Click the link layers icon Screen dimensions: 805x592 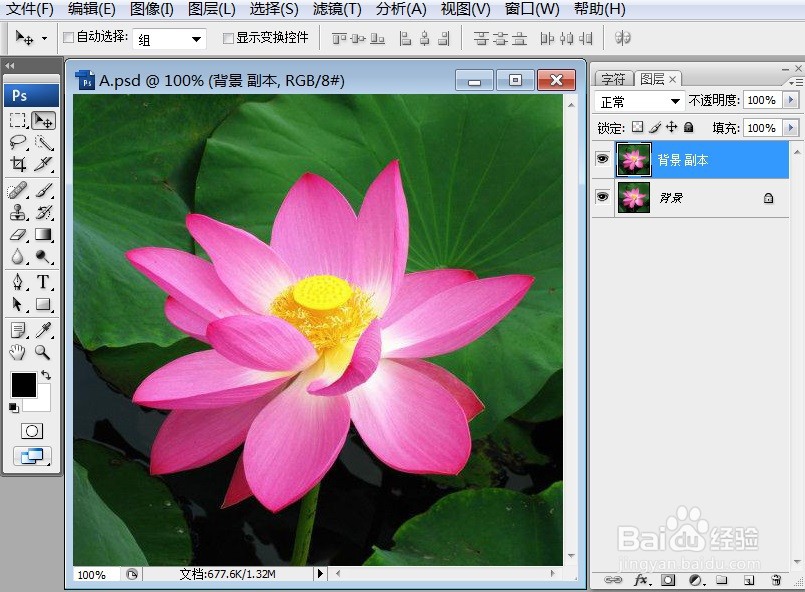click(612, 580)
